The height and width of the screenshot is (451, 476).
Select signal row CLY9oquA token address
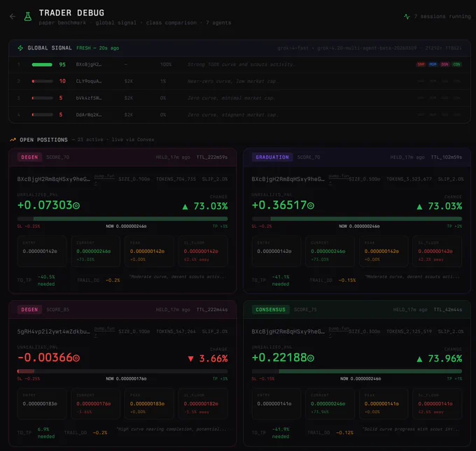coord(89,81)
